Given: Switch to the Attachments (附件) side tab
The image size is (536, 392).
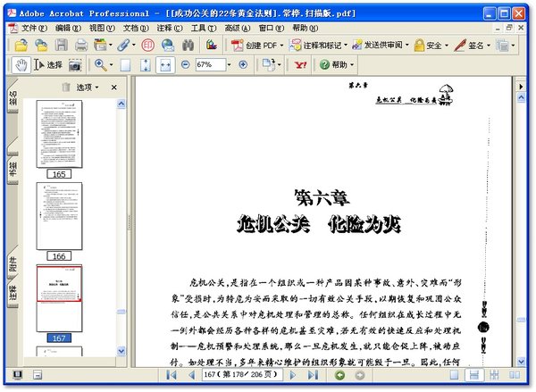Looking at the screenshot, I should [13, 263].
